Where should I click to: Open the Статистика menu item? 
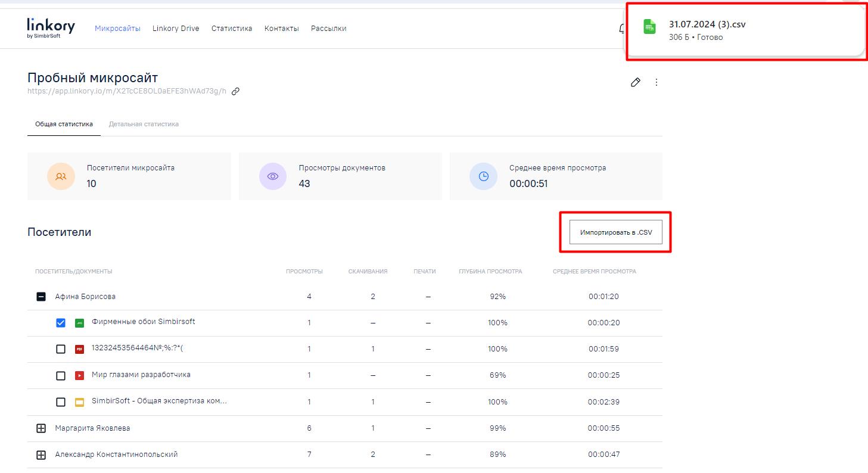pyautogui.click(x=232, y=29)
